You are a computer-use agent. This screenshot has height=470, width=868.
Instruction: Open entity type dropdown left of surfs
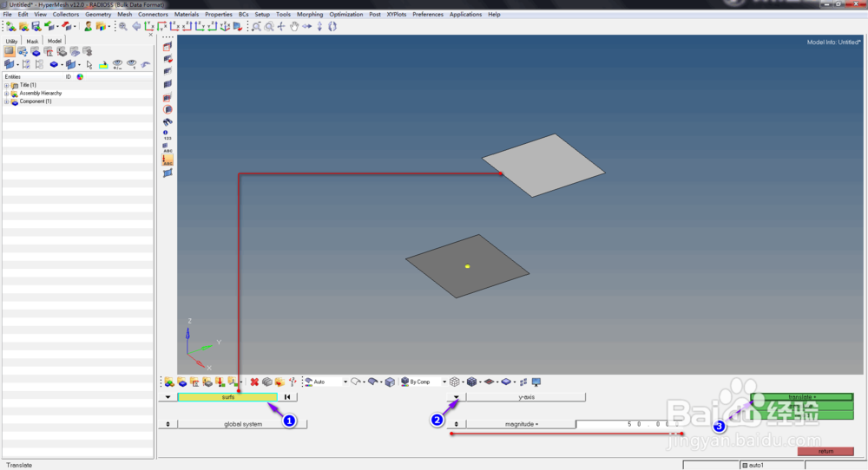click(x=168, y=397)
